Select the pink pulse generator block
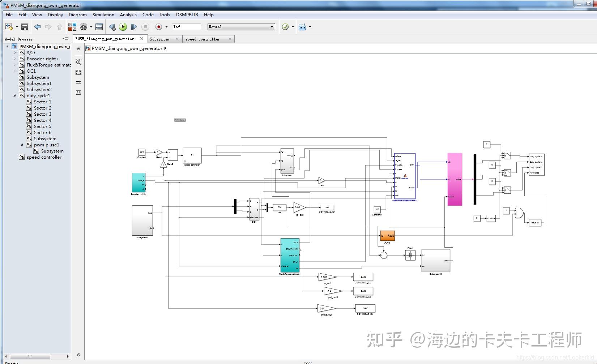Screen dimensions: 597x364 (455, 179)
